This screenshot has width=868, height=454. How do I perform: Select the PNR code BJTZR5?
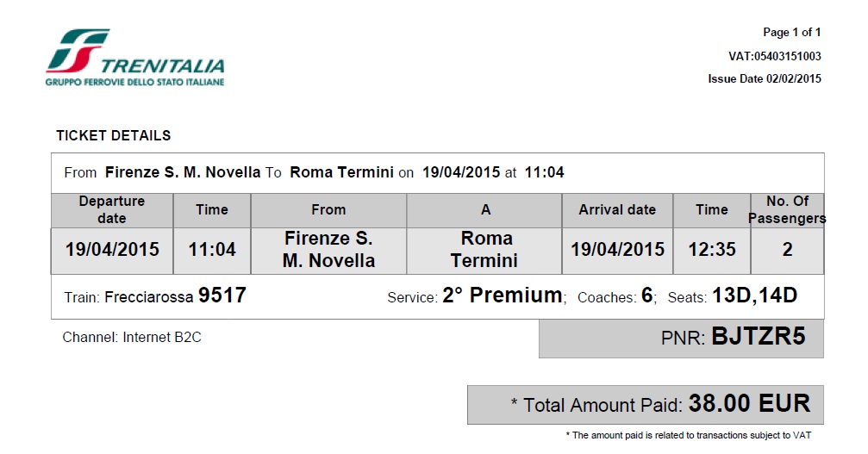tap(758, 336)
